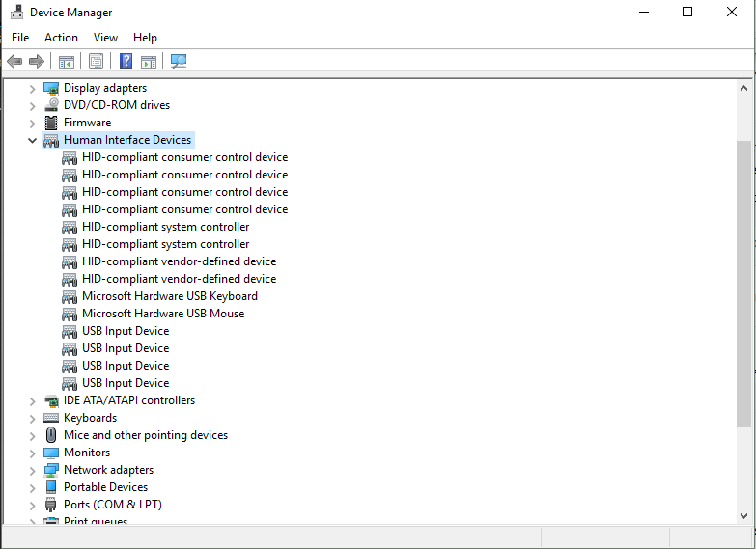Scan for hardware changes toolbar icon
756x549 pixels.
pyautogui.click(x=179, y=62)
